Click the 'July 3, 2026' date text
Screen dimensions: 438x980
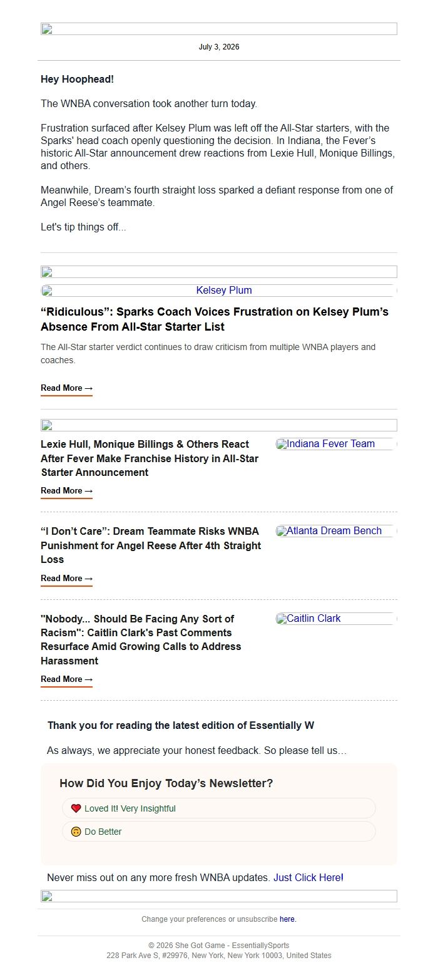(219, 47)
